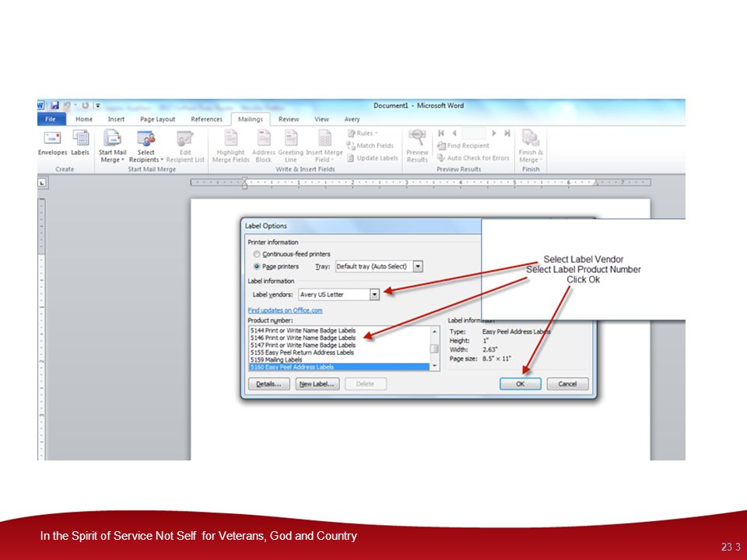Viewport: 747px width, 560px height.
Task: Click Auto Check for Errors
Action: (474, 158)
